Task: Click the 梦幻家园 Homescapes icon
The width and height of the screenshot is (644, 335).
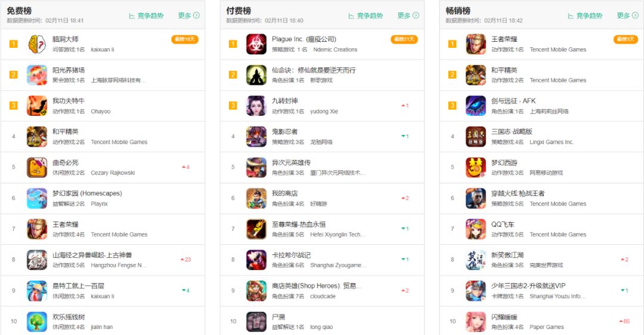Action: coord(37,198)
